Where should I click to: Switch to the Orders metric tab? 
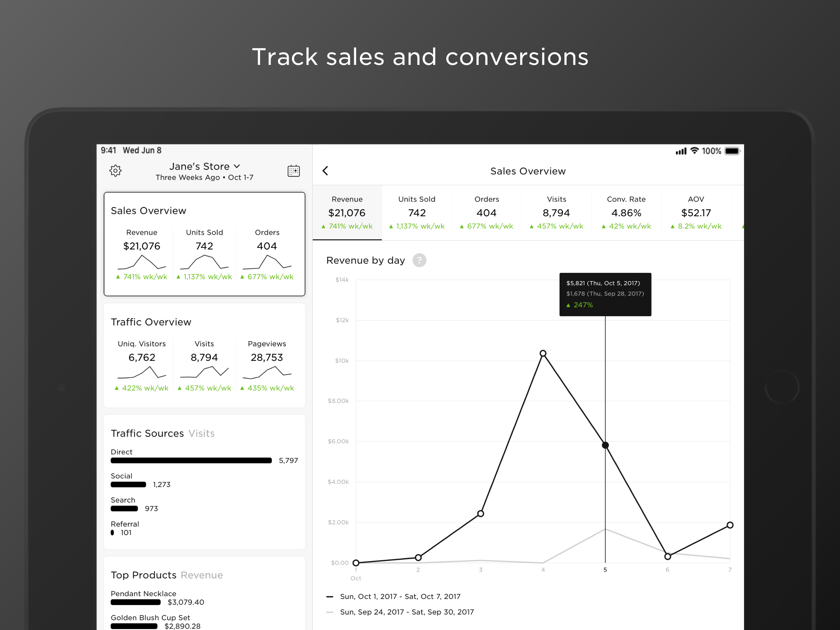486,212
